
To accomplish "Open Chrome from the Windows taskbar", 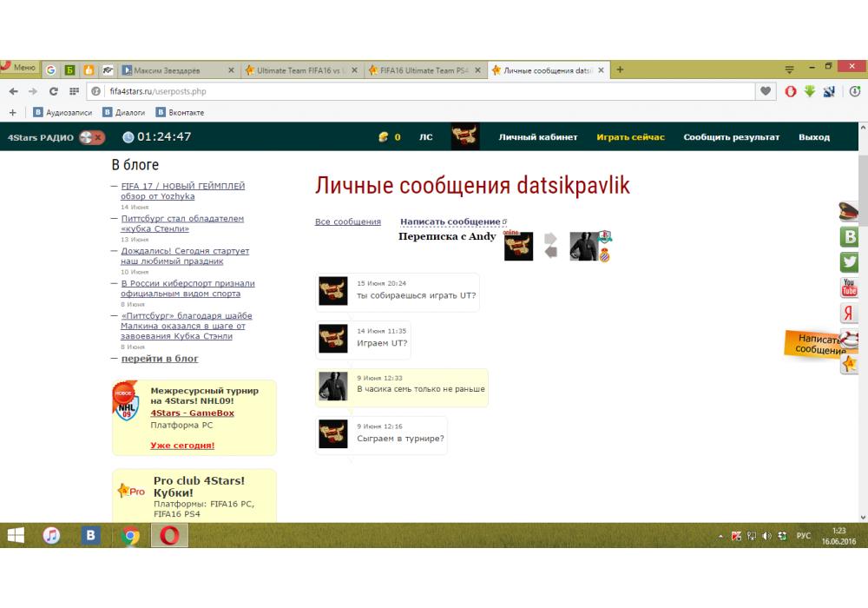I will [x=131, y=536].
